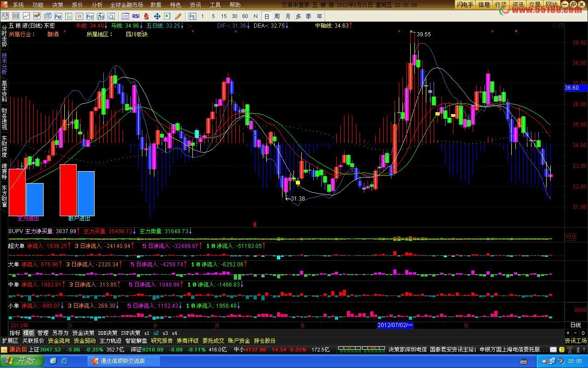The height and width of the screenshot is (368, 588).
Task: Click the blue four-arrow move icon
Action: [157, 16]
